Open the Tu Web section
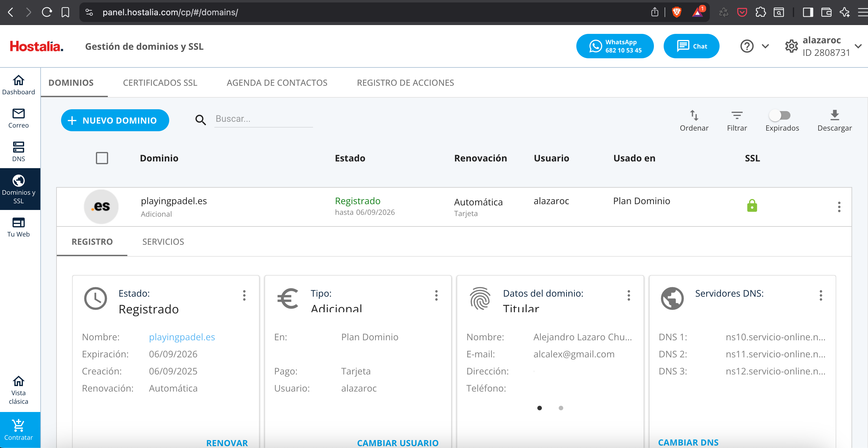The height and width of the screenshot is (448, 868). [19, 226]
